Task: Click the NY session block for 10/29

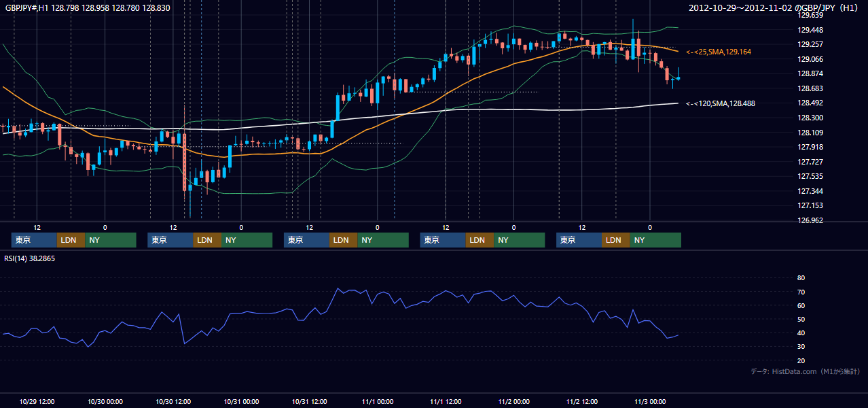Action: (x=111, y=240)
